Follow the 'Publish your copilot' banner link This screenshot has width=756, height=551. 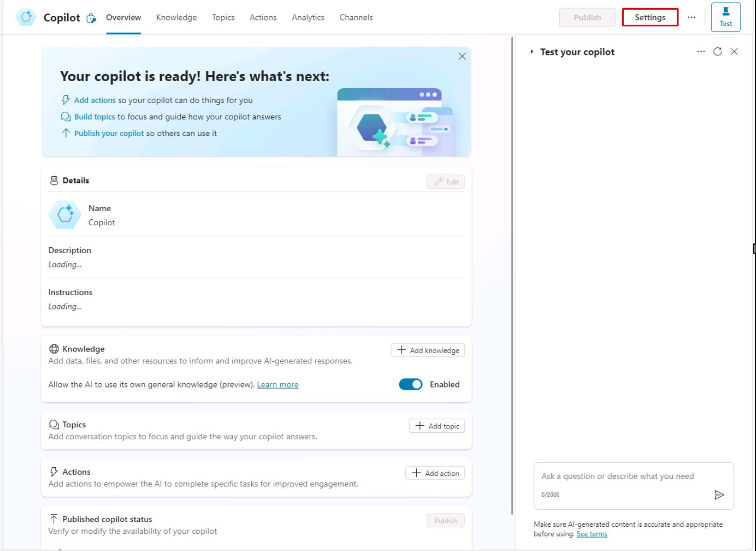(109, 133)
